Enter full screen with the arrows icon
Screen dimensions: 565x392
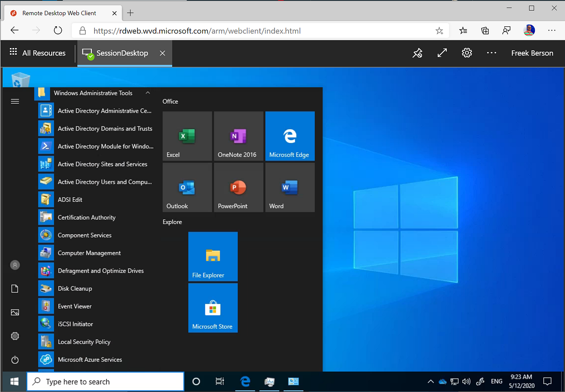tap(442, 53)
